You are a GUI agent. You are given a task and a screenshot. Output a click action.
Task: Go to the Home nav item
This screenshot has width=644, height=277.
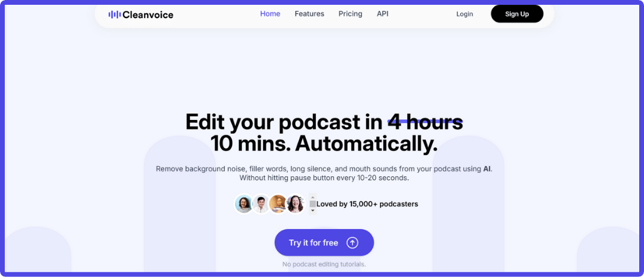270,14
